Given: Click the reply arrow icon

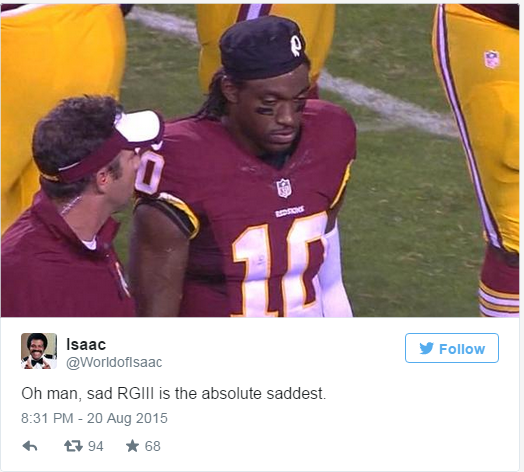Looking at the screenshot, I should [30, 446].
